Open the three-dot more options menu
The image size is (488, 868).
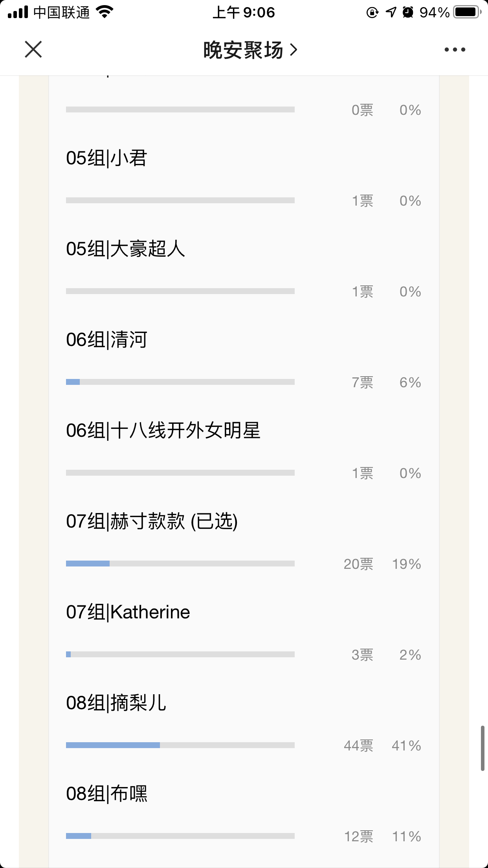click(455, 50)
